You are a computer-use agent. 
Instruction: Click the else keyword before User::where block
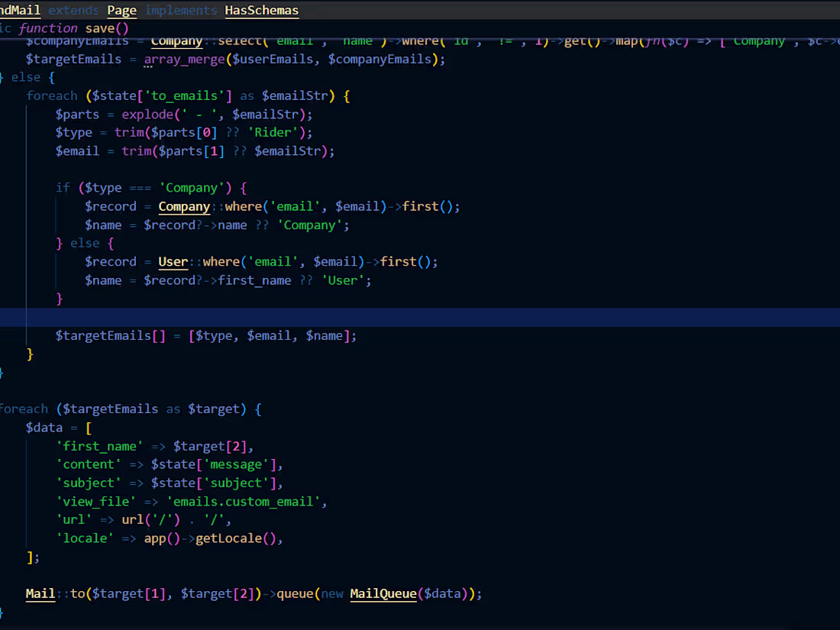[x=85, y=244]
